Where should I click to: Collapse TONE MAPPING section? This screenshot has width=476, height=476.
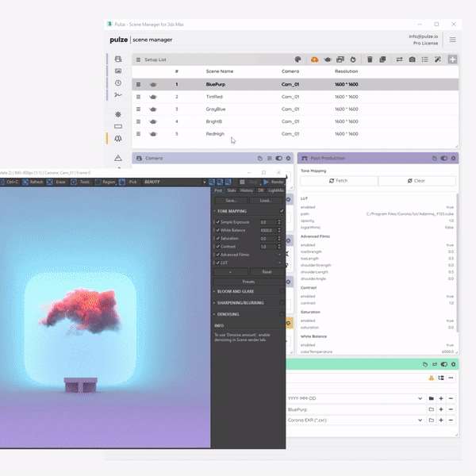coord(214,211)
